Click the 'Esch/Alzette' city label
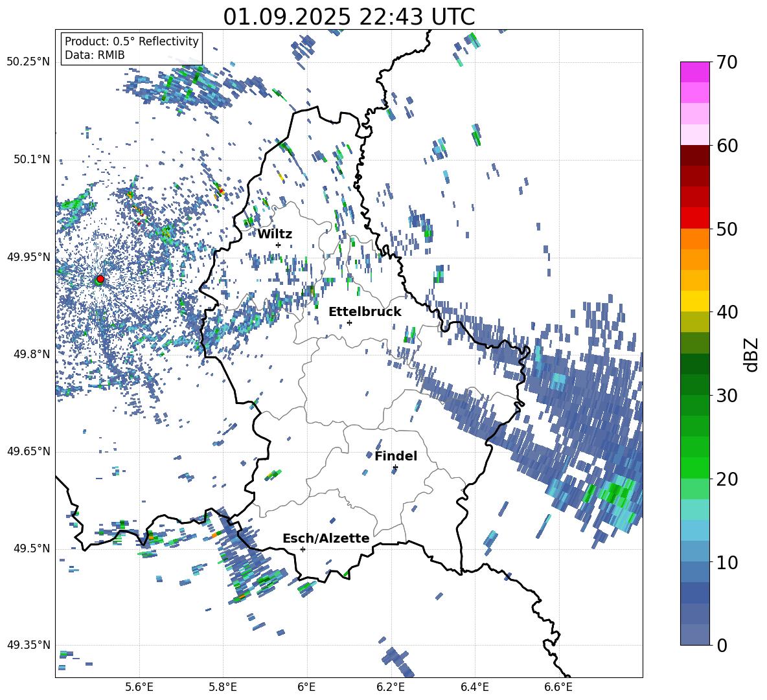Screen dimensions: 767x700 point(326,538)
